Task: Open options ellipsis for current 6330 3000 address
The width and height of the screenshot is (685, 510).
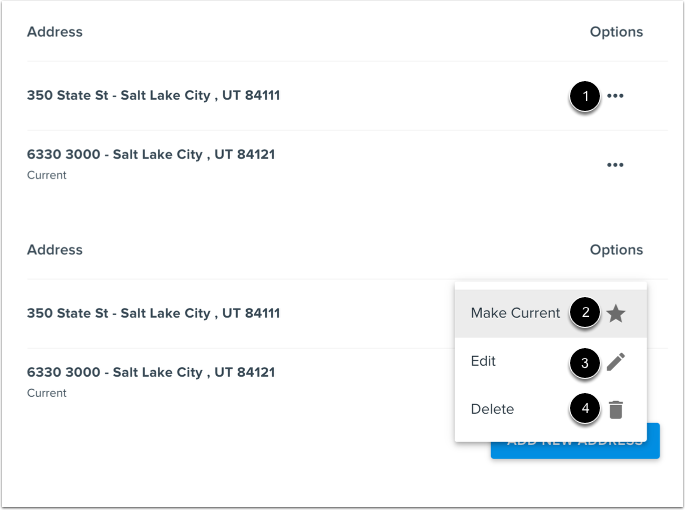Action: click(615, 165)
